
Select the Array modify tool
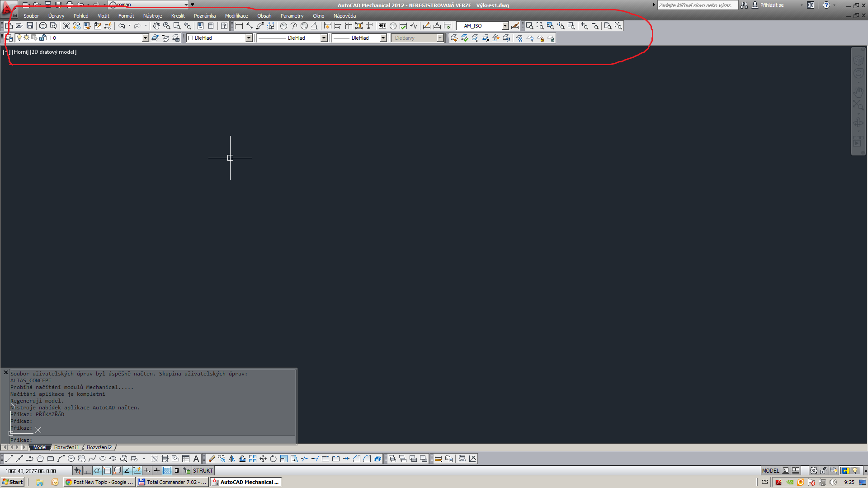tap(253, 459)
